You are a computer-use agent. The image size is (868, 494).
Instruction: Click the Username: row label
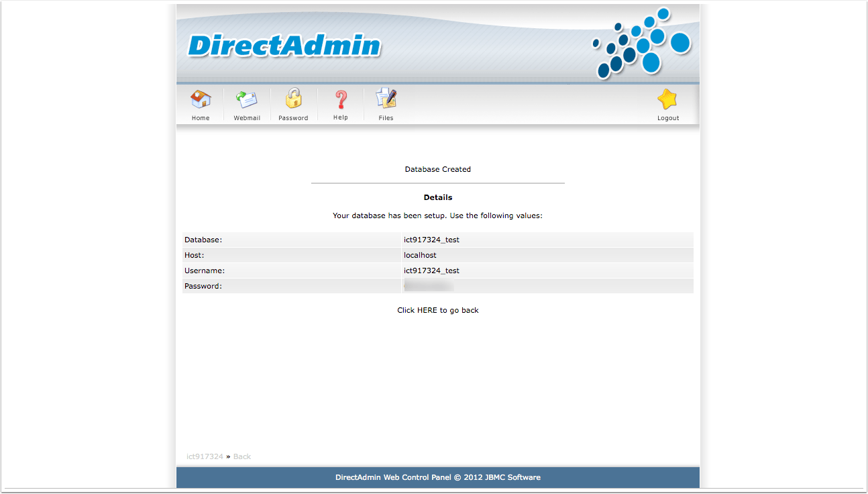click(205, 270)
